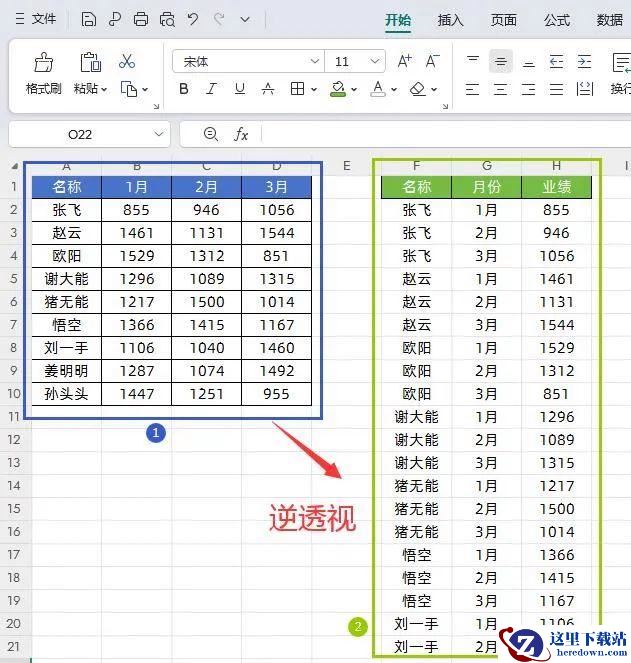The width and height of the screenshot is (631, 663).
Task: Switch to the 插入 tab
Action: 450,19
